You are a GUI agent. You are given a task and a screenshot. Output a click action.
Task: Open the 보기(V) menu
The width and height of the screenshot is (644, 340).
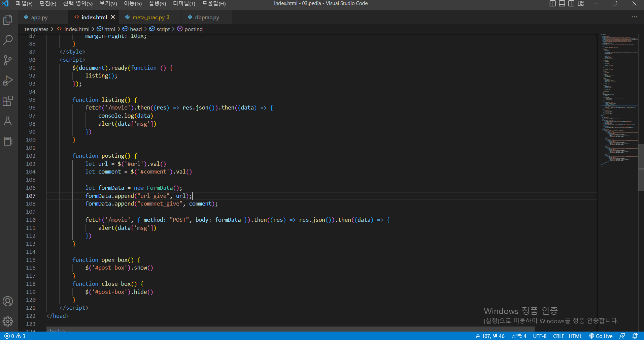click(108, 4)
